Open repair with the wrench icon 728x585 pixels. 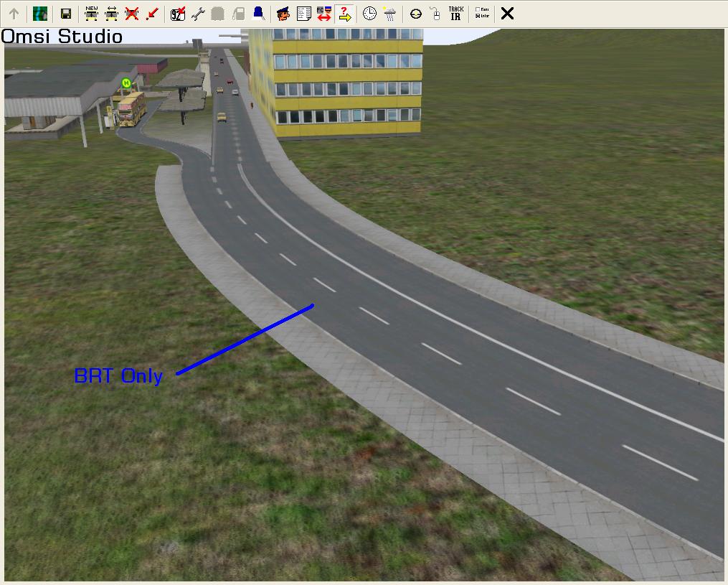pos(198,14)
